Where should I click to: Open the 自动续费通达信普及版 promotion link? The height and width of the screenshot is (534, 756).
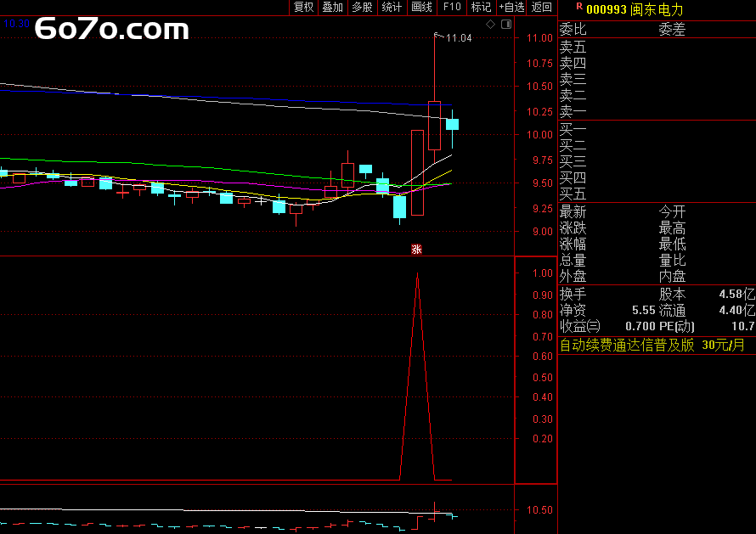coord(652,345)
